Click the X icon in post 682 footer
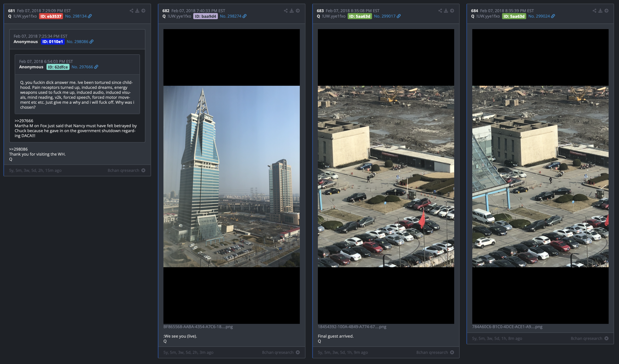The height and width of the screenshot is (364, 619). 298,352
